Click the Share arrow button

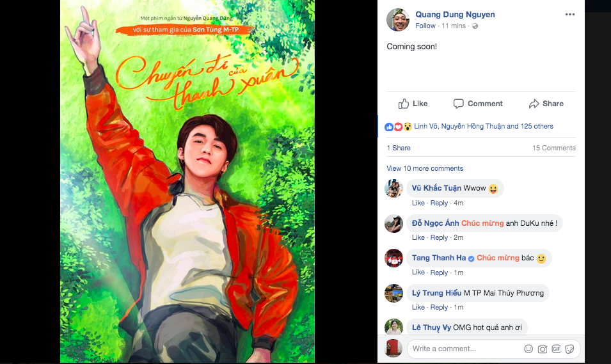[x=546, y=104]
